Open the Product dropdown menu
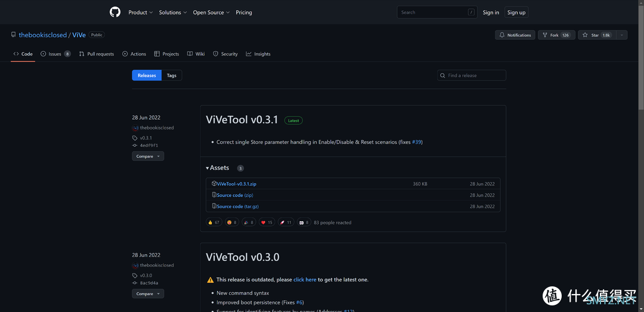The height and width of the screenshot is (312, 644). coord(141,13)
